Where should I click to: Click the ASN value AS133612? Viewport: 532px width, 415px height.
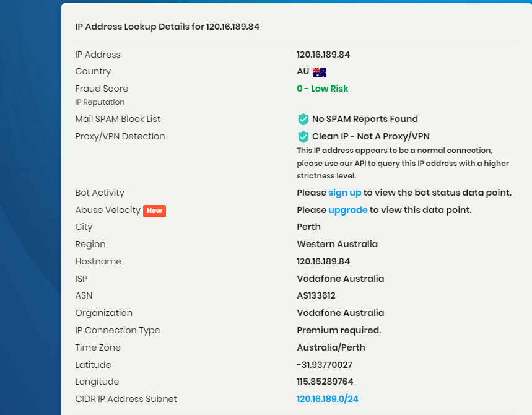(316, 295)
